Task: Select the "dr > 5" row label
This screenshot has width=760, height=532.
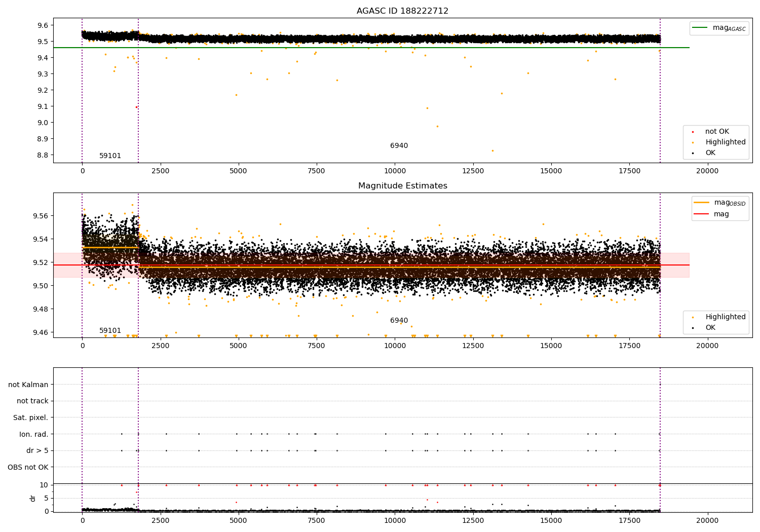Action: [37, 451]
